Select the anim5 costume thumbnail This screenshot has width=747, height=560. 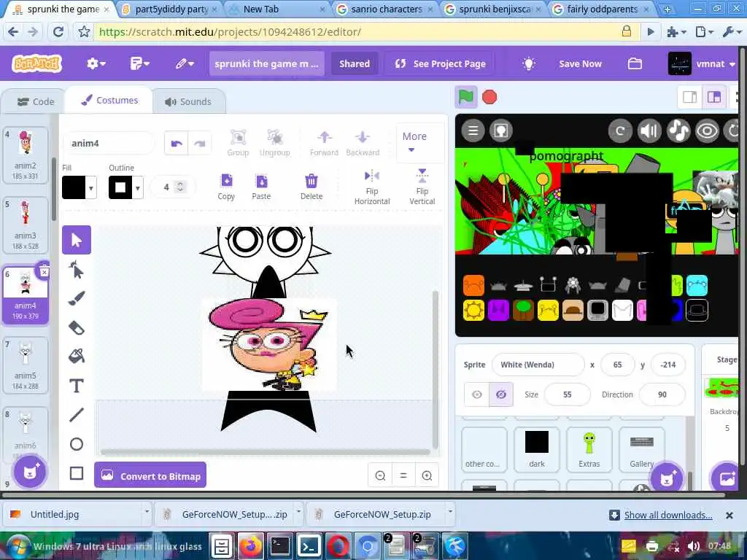pyautogui.click(x=26, y=365)
